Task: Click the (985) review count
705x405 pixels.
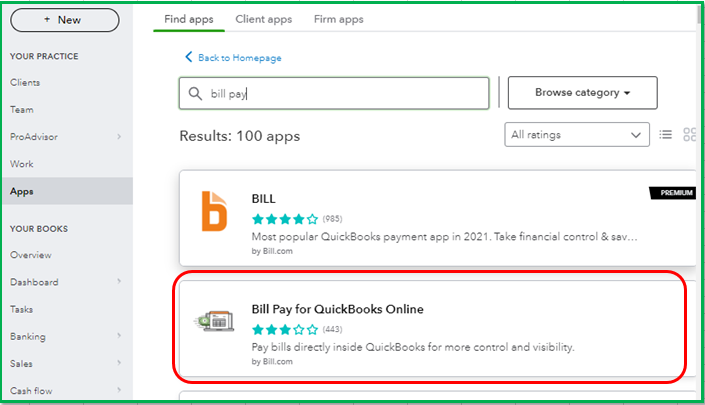Action: tap(332, 219)
